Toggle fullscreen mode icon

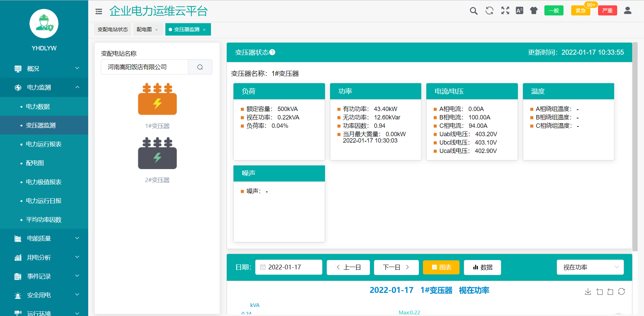click(505, 11)
